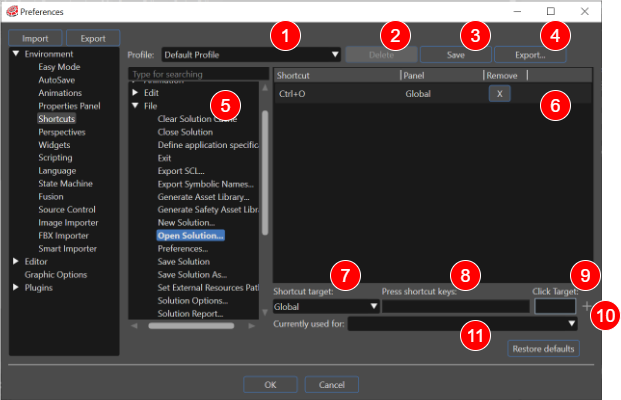Open the Shortcut target Global dropdown
This screenshot has width=621, height=400.
(x=326, y=307)
